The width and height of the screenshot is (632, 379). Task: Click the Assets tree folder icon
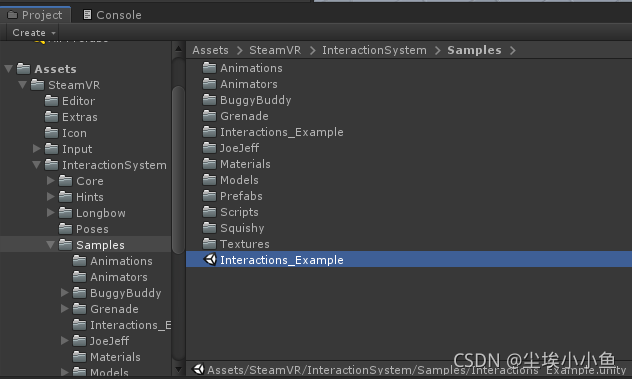point(23,69)
